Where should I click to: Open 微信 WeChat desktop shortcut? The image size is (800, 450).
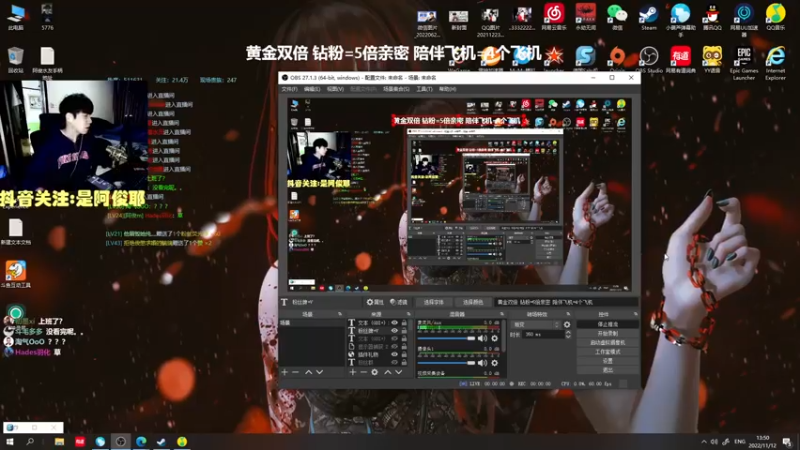617,18
